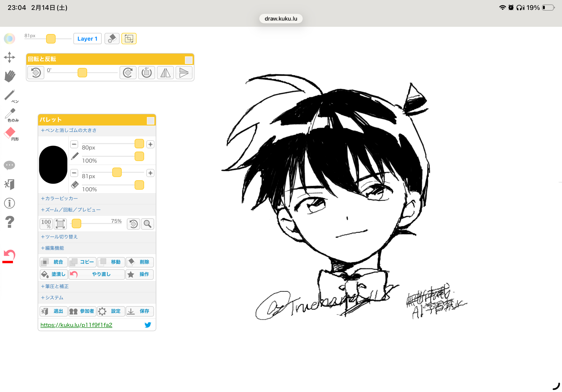Open the chat speech bubble

[10, 165]
